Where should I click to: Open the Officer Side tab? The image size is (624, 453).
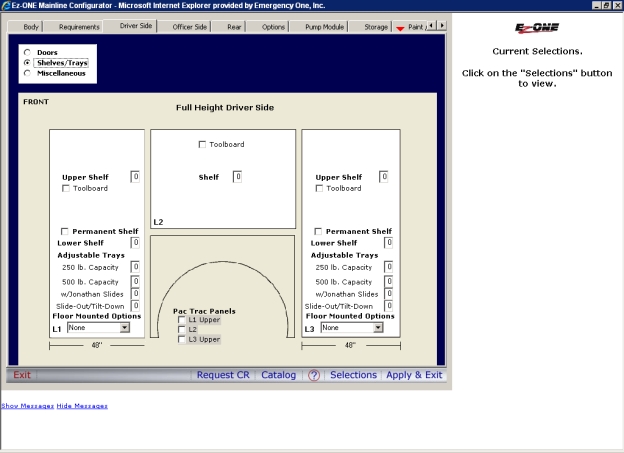[189, 27]
